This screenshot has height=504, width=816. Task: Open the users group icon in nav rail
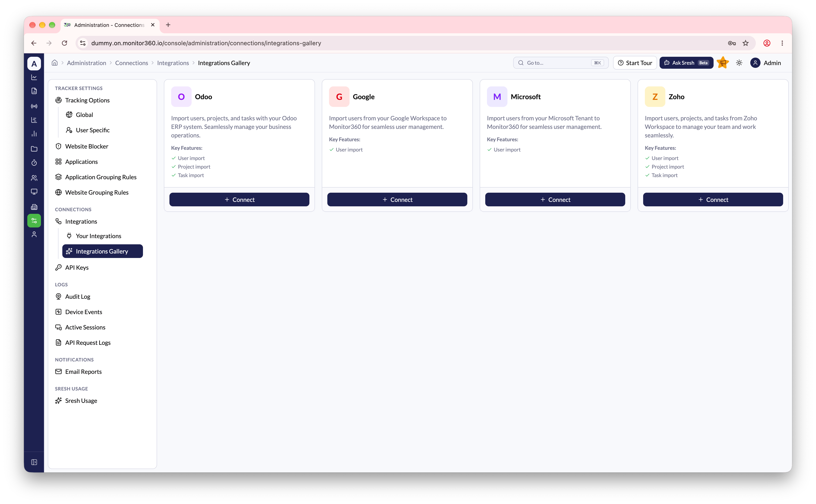[x=34, y=178]
